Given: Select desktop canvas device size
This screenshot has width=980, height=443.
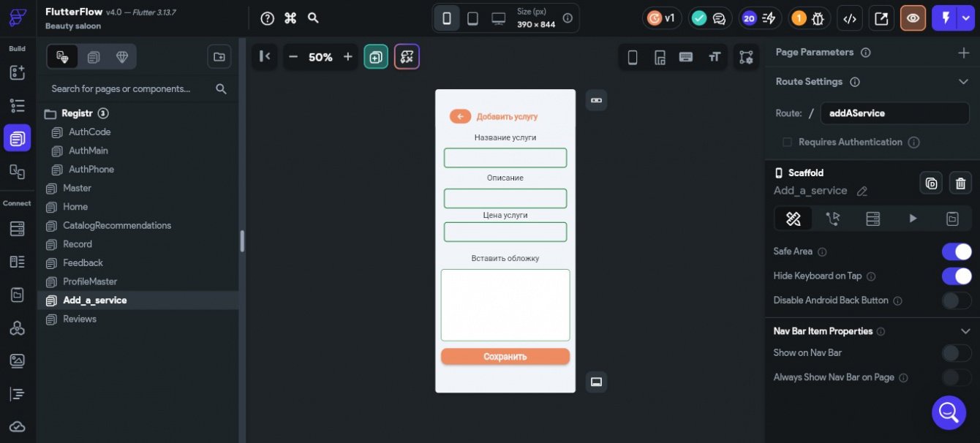Looking at the screenshot, I should (x=498, y=18).
